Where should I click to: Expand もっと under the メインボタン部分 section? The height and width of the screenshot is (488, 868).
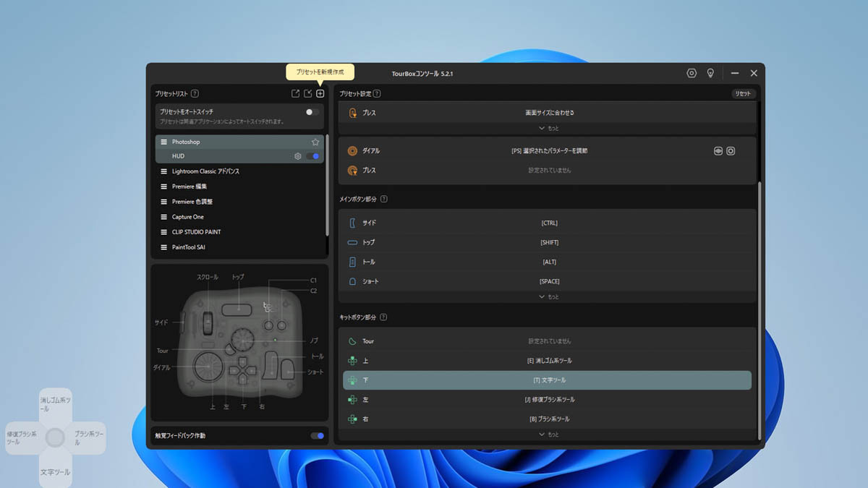click(548, 297)
